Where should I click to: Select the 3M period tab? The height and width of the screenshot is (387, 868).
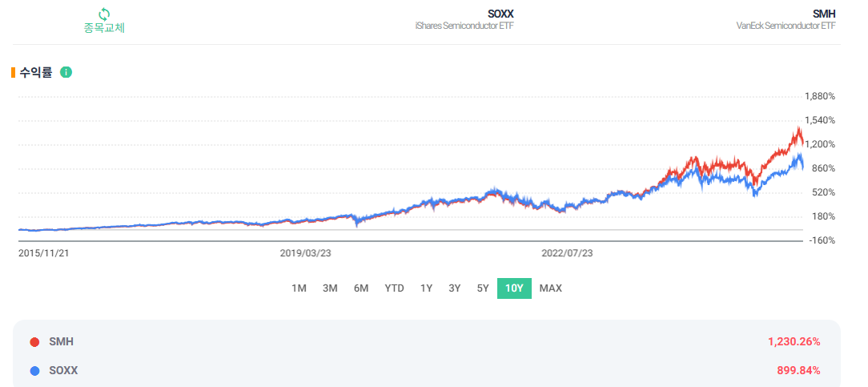330,288
